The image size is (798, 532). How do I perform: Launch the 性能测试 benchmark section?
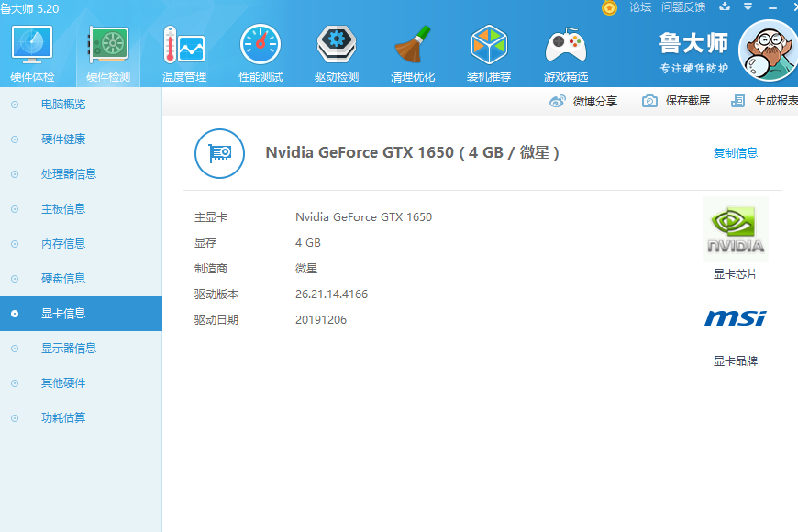click(x=260, y=53)
